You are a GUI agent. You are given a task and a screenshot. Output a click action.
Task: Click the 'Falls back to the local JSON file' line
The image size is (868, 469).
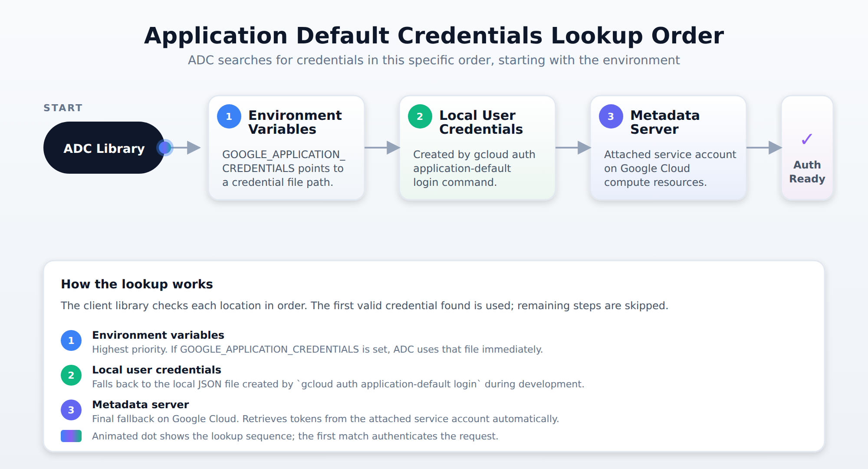(x=338, y=384)
